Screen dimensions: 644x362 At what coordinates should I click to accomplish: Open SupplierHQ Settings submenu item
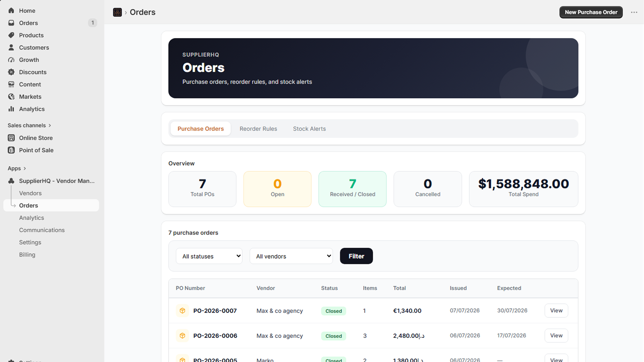coord(30,243)
